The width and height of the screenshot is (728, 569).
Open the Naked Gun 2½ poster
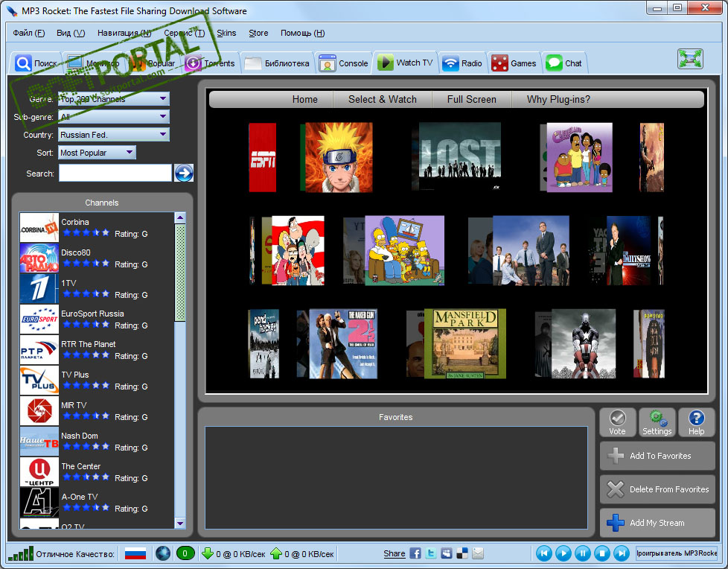click(x=343, y=344)
